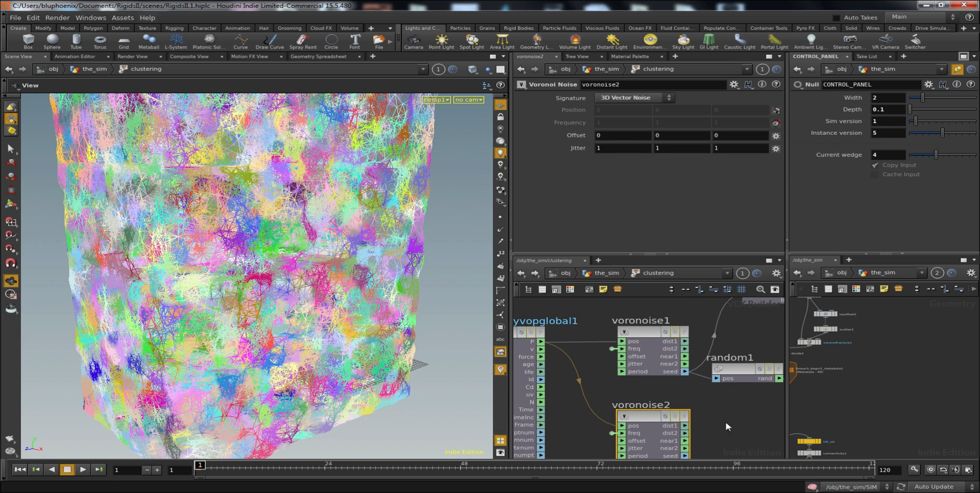Toggle the Auto Takes checkbox
This screenshot has width=980, height=493.
[x=836, y=17]
